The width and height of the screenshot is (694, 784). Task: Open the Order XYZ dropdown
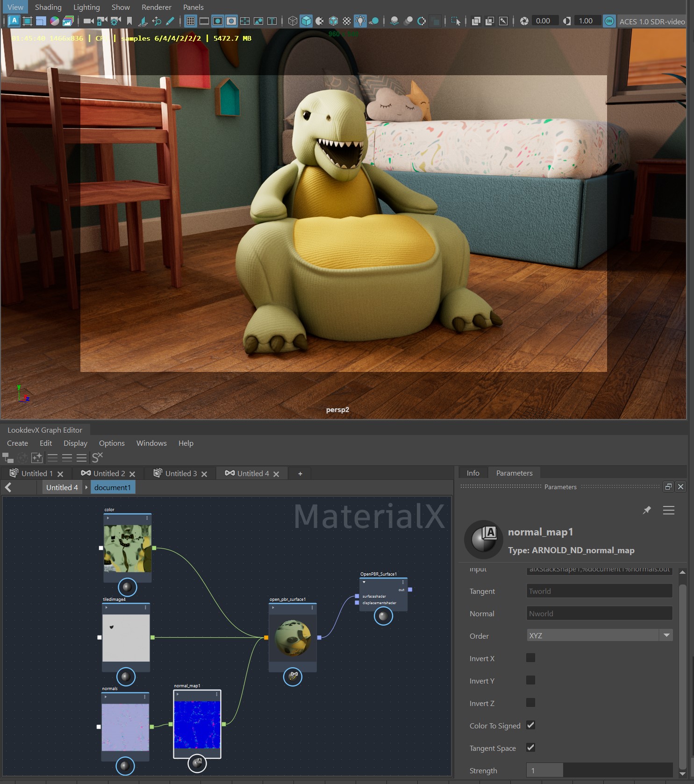[599, 635]
